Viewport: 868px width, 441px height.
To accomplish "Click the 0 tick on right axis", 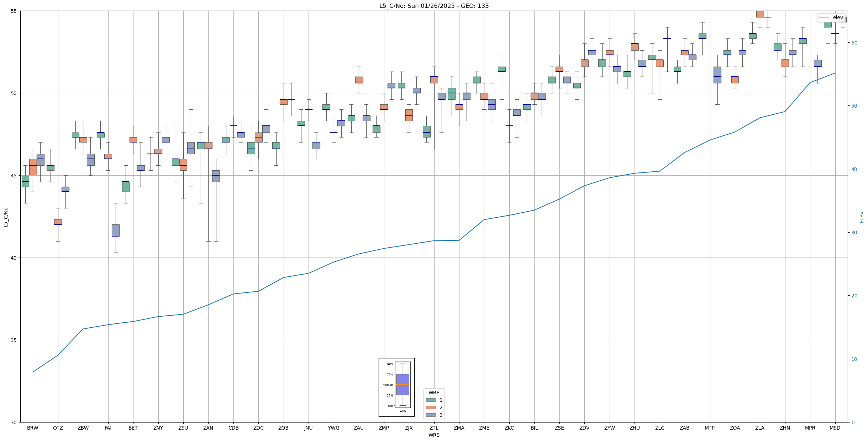I will 853,422.
